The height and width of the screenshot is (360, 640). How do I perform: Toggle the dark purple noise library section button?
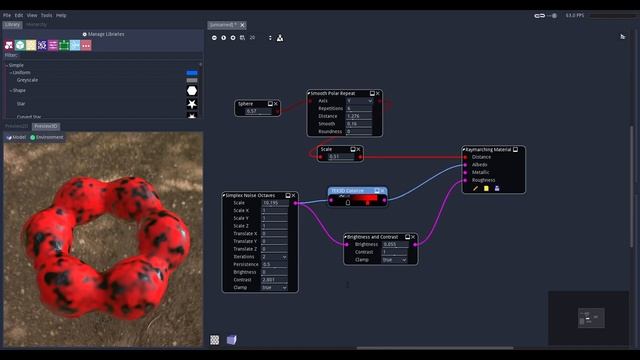[42, 45]
